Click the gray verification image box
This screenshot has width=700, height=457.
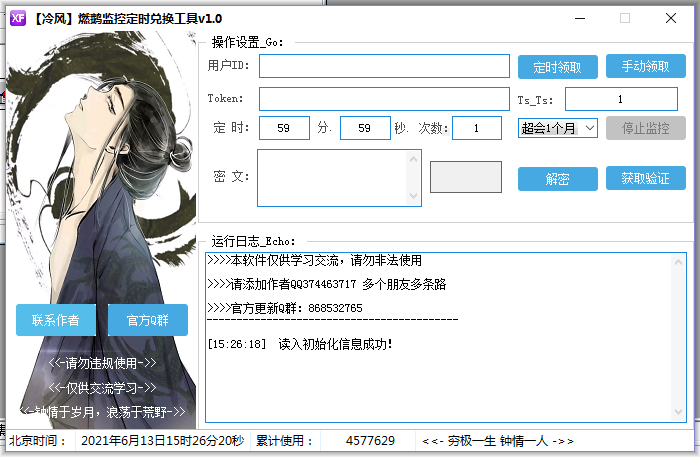pyautogui.click(x=466, y=177)
